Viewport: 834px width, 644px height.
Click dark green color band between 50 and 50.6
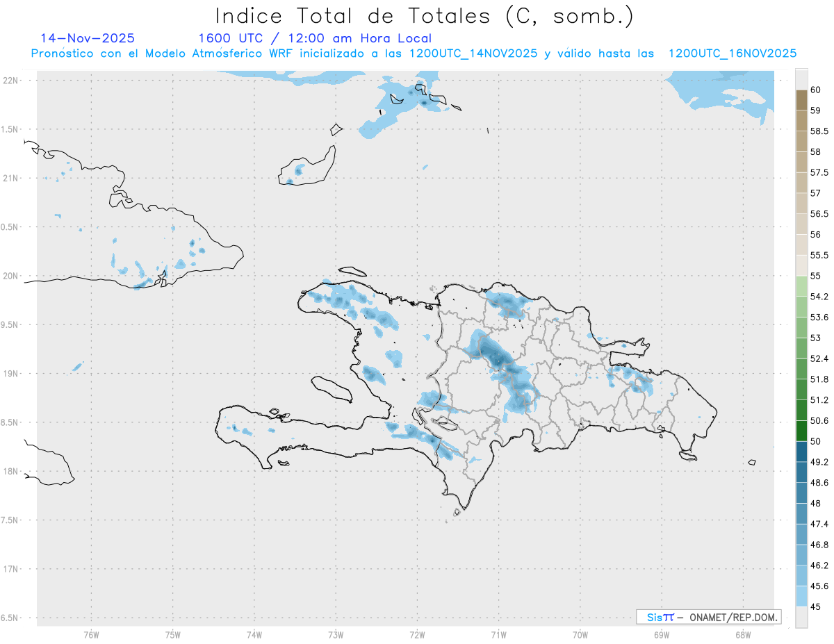click(x=801, y=431)
